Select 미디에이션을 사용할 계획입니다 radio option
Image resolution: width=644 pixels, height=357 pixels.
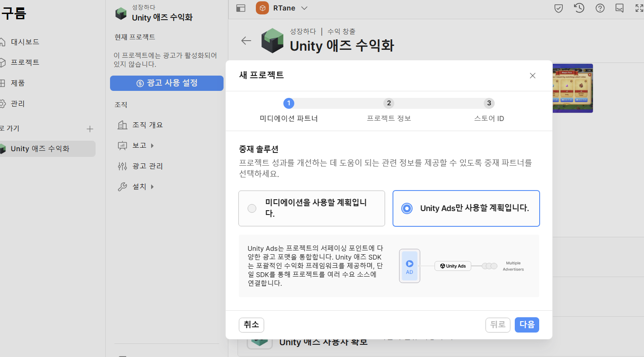[x=312, y=208]
